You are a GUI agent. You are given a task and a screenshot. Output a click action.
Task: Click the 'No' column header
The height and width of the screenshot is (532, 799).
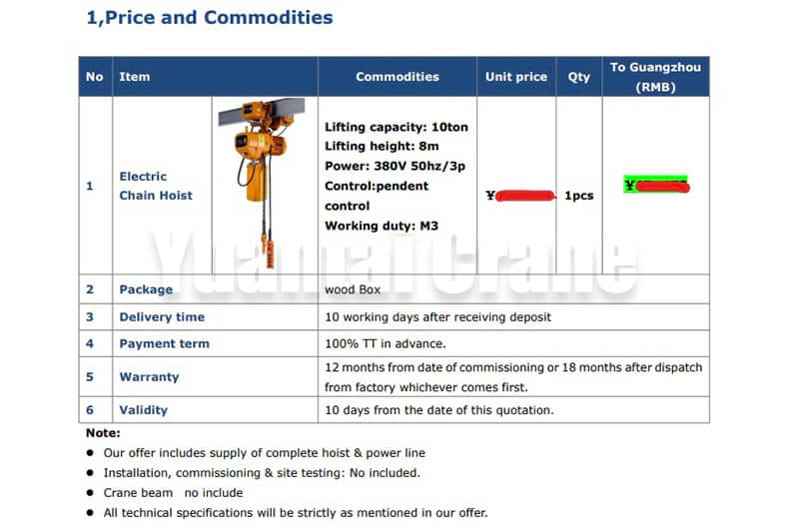[95, 77]
